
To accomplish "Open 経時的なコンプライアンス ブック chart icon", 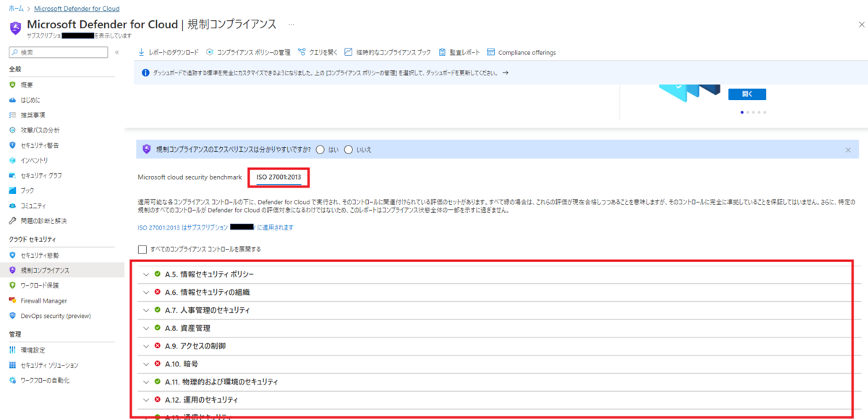I will click(x=349, y=52).
